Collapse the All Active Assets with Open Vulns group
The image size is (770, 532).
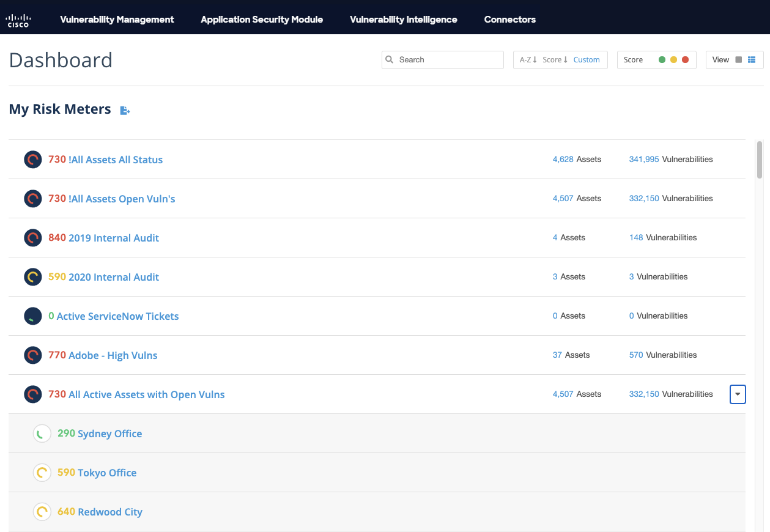[x=738, y=394]
